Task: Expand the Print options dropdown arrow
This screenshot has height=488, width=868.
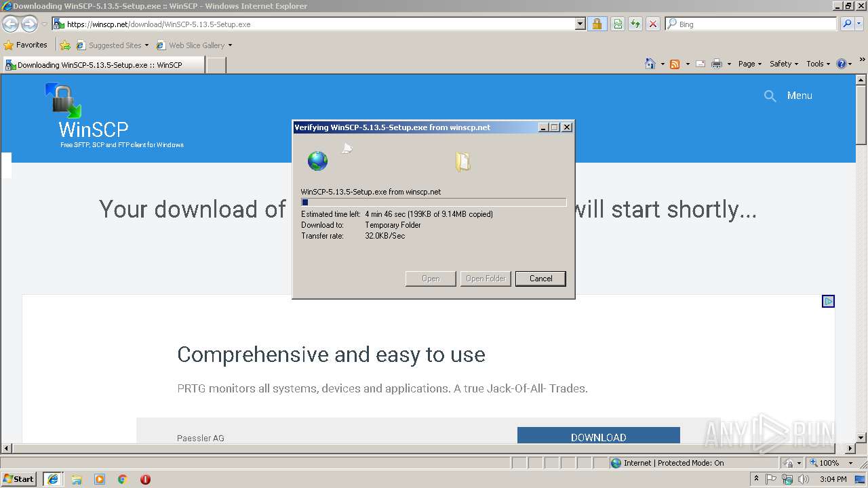Action: pos(729,64)
